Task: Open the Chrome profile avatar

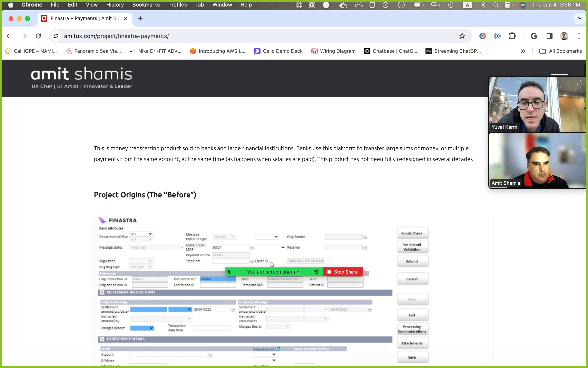Action: coord(564,36)
